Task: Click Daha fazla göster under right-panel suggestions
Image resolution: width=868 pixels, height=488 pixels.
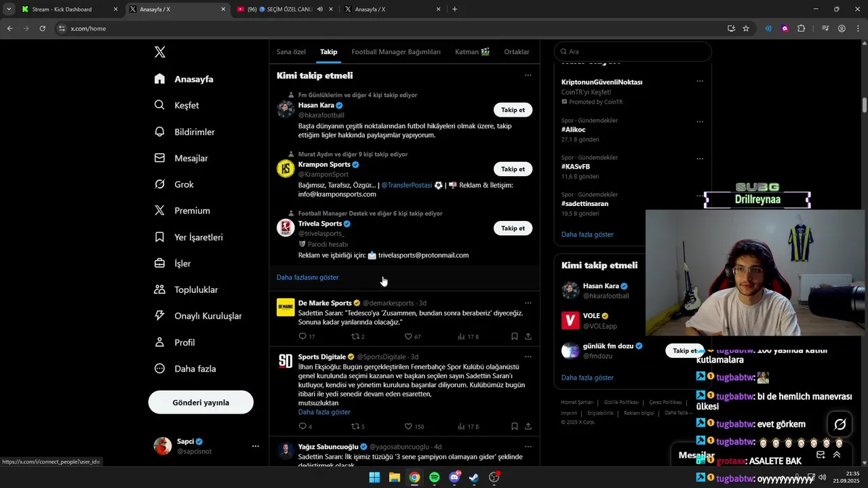Action: 587,378
